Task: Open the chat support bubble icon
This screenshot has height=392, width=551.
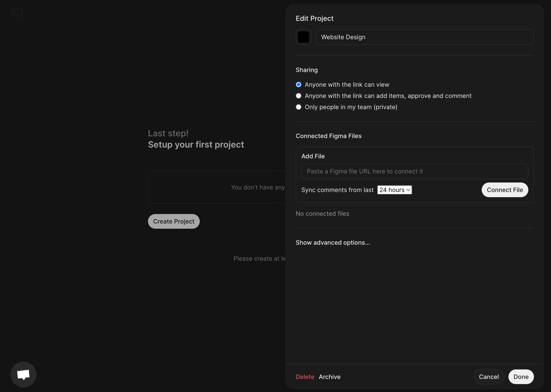Action: [x=23, y=374]
